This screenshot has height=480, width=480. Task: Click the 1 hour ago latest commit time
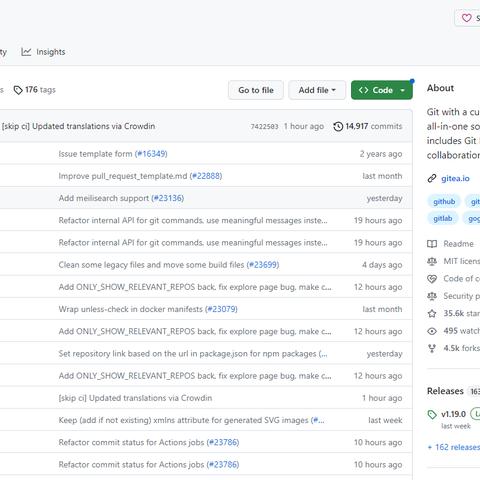(x=304, y=127)
